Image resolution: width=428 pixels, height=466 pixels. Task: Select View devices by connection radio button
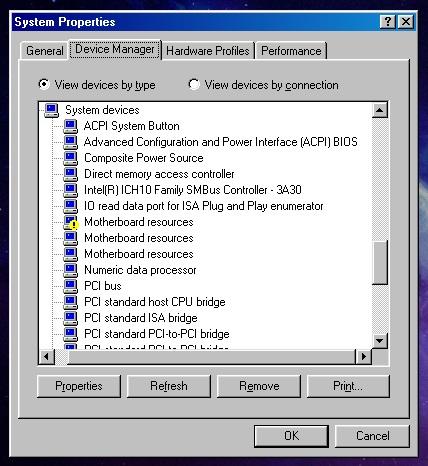tap(194, 84)
